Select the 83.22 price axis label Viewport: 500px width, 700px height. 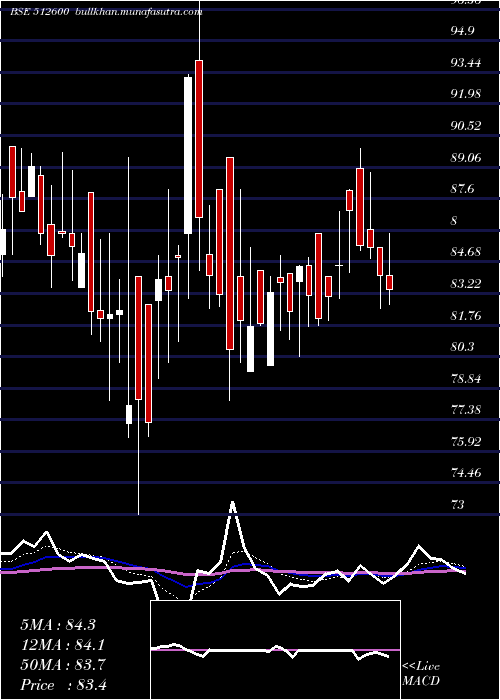(466, 283)
